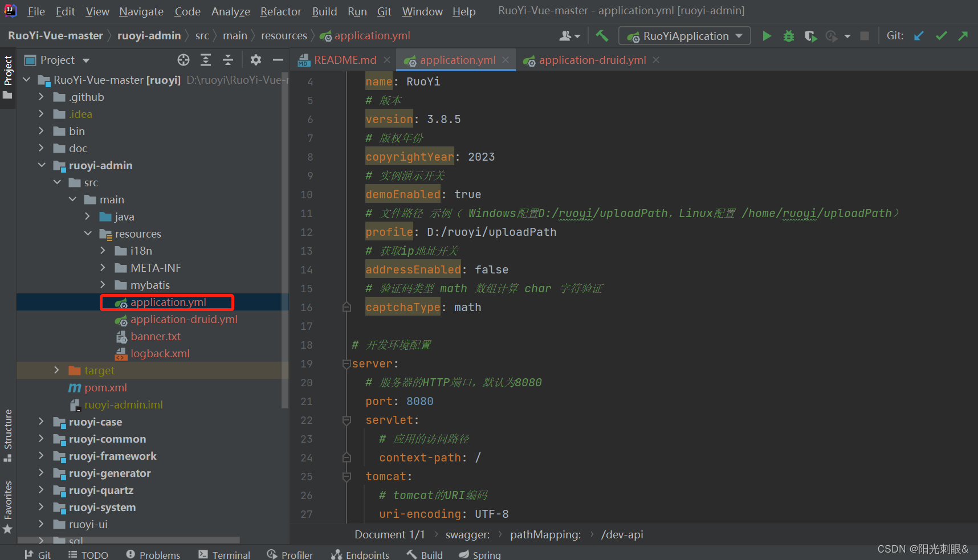Open the Navigate menu
The height and width of the screenshot is (560, 978).
141,11
